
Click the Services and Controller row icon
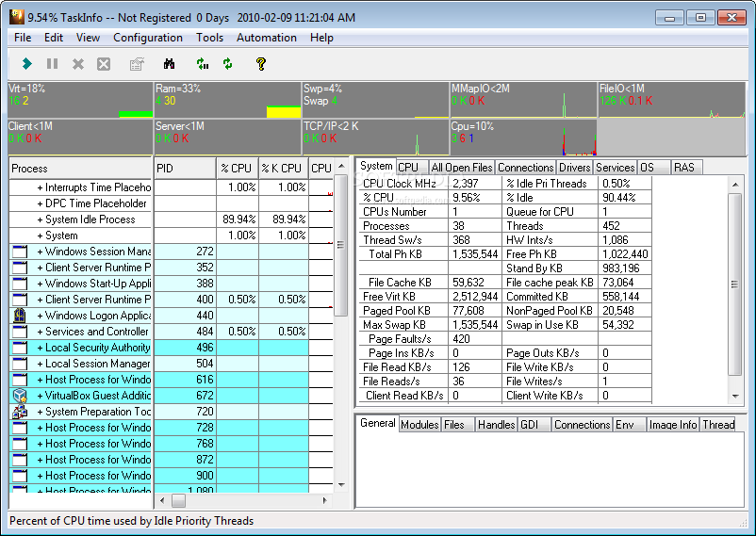coord(20,332)
